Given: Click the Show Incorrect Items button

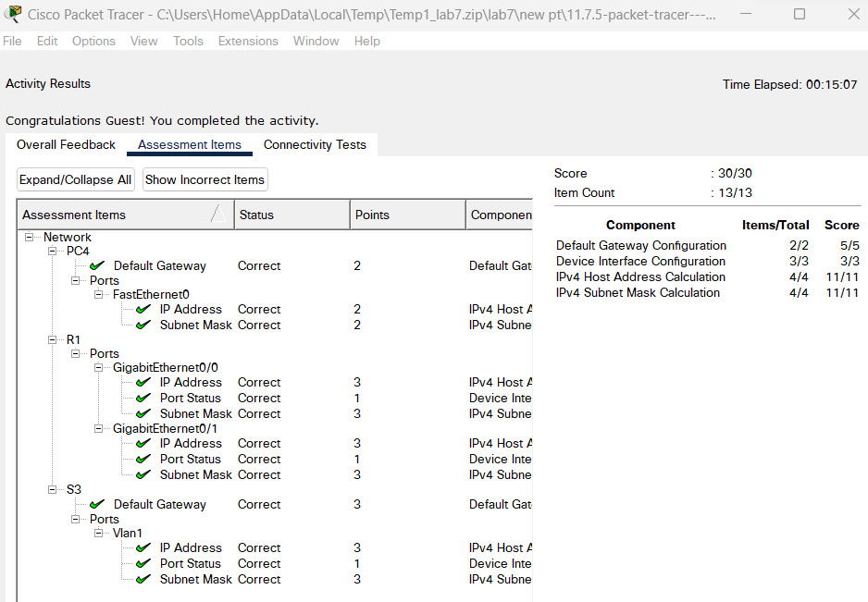Looking at the screenshot, I should pos(205,179).
